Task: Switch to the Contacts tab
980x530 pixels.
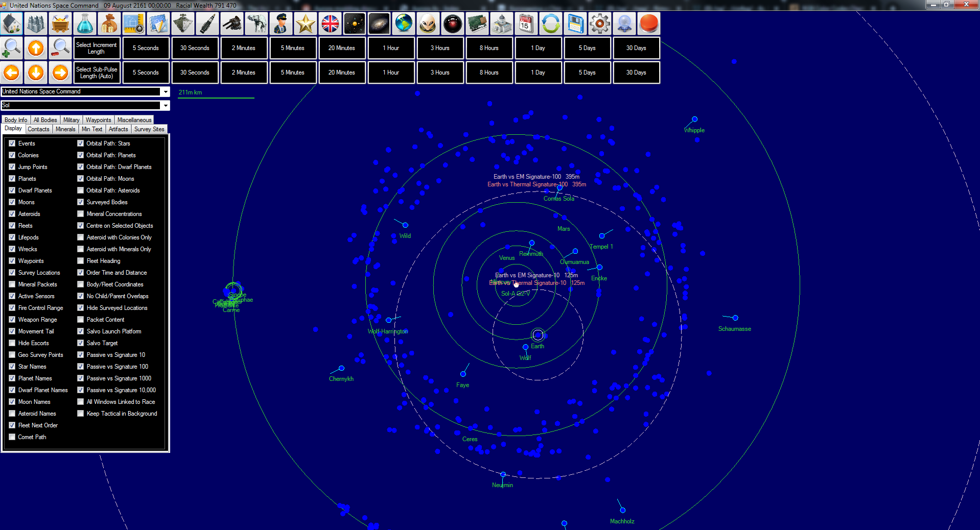Action: [39, 129]
